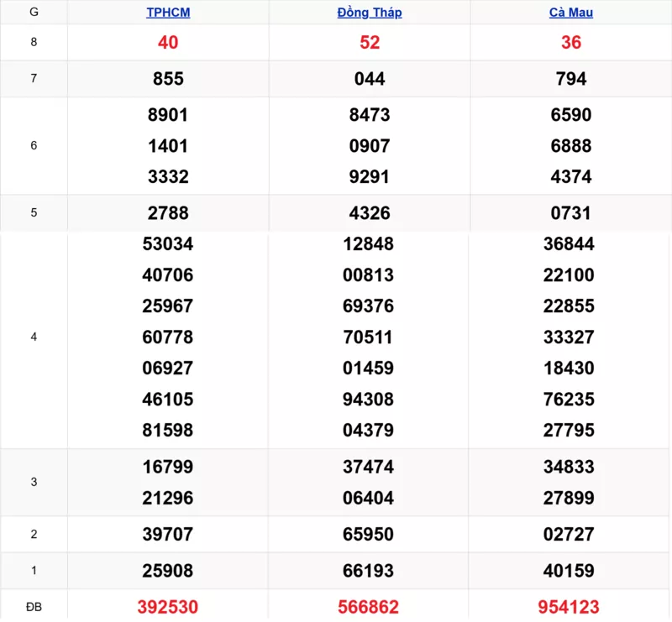
Task: Click the prize-7 number 855
Action: coord(168,79)
